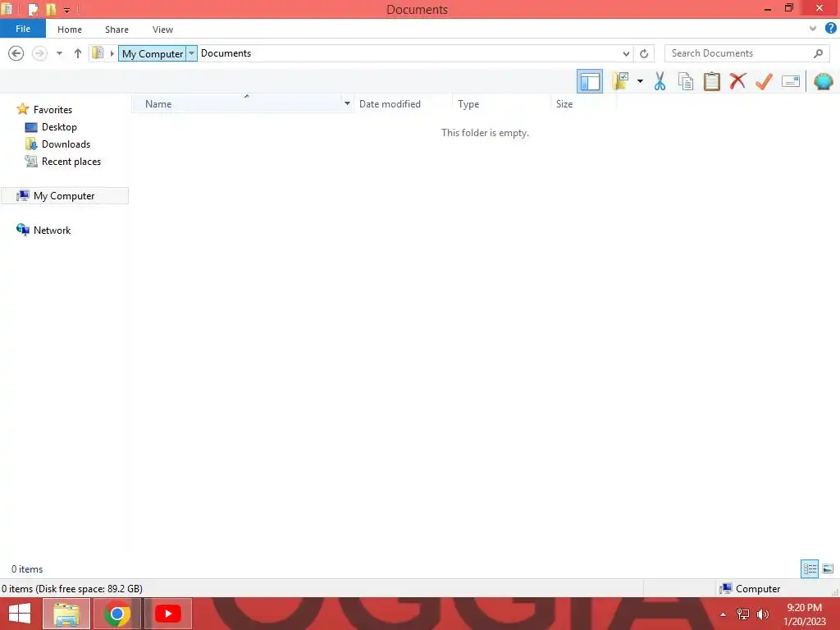Toggle the navigation pane layout button
Viewport: 840px width, 630px height.
[x=589, y=81]
